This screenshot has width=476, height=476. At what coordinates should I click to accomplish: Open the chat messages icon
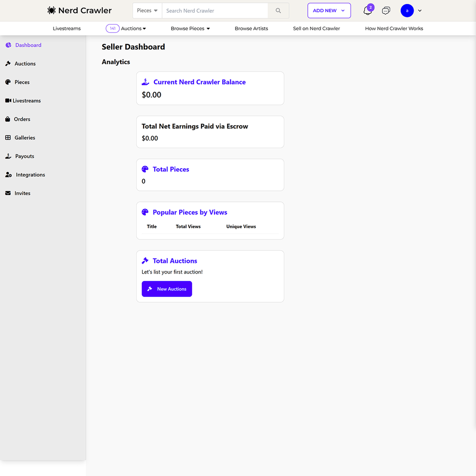click(386, 11)
